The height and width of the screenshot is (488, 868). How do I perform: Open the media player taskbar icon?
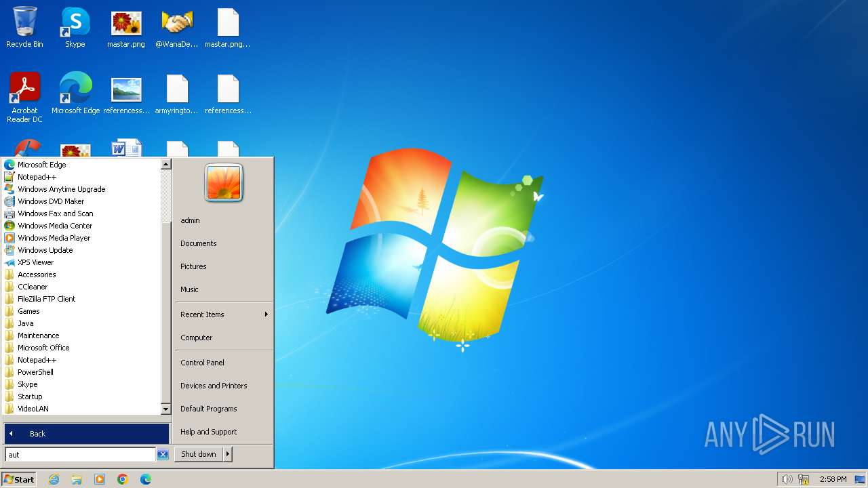(100, 479)
